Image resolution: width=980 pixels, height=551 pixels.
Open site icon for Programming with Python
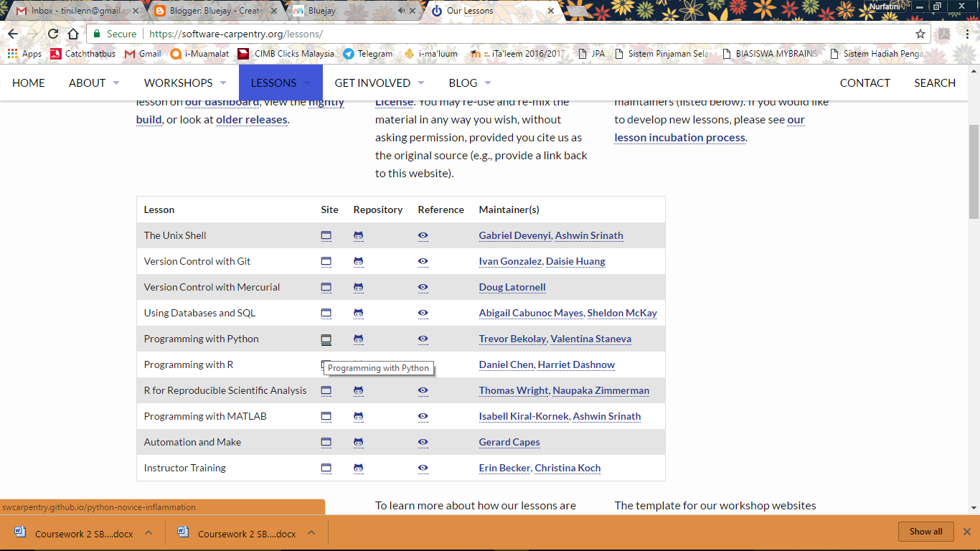tap(326, 339)
